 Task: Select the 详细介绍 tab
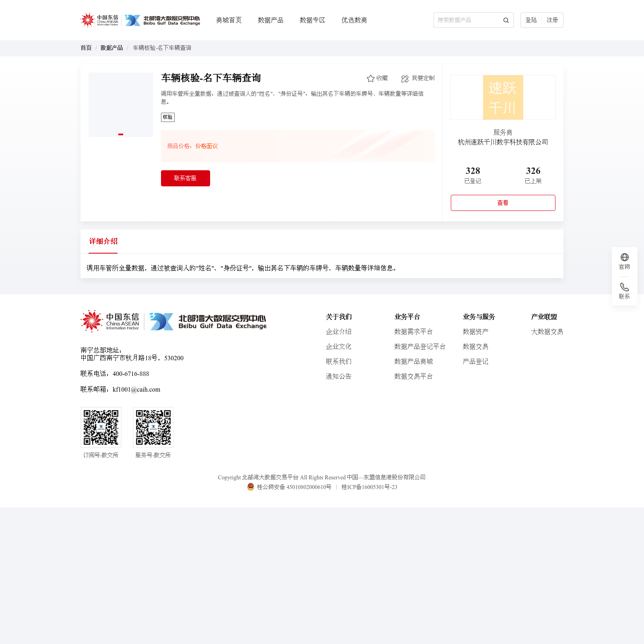[x=103, y=241]
